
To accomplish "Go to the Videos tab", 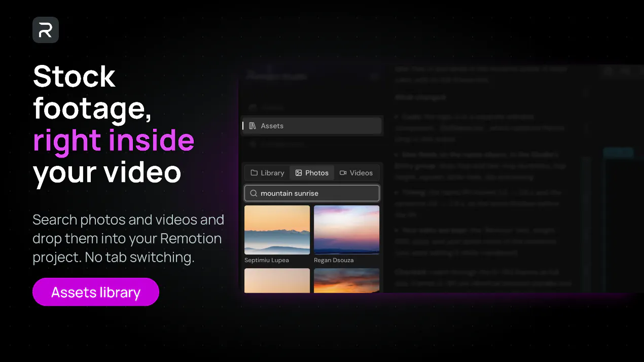I will (x=356, y=173).
